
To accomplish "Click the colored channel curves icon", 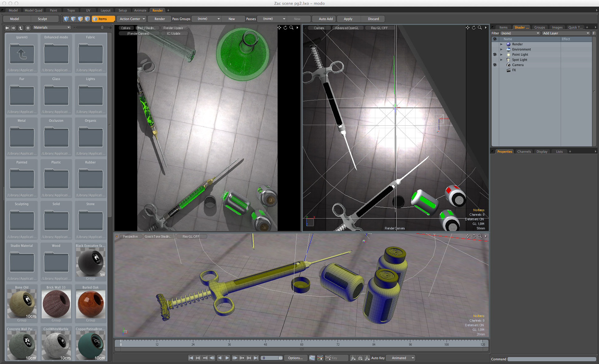I will [320, 358].
